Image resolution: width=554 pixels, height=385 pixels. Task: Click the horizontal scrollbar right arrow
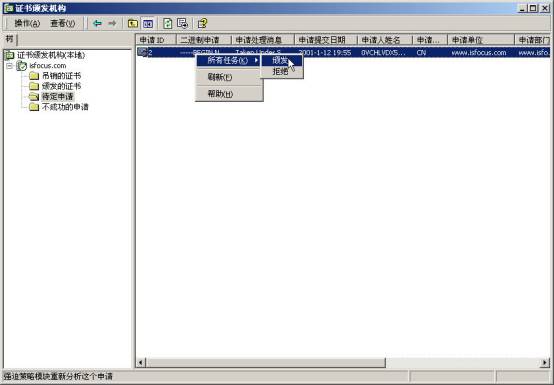pos(544,362)
